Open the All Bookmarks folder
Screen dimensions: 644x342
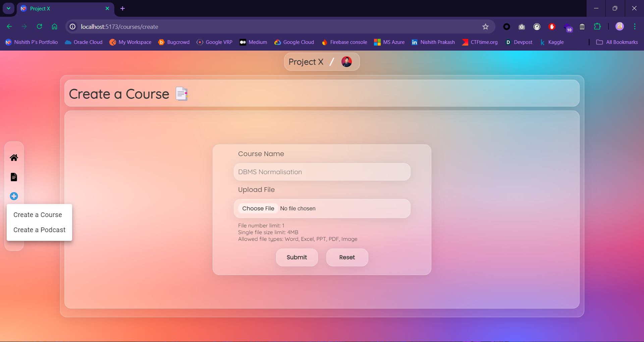tap(617, 42)
